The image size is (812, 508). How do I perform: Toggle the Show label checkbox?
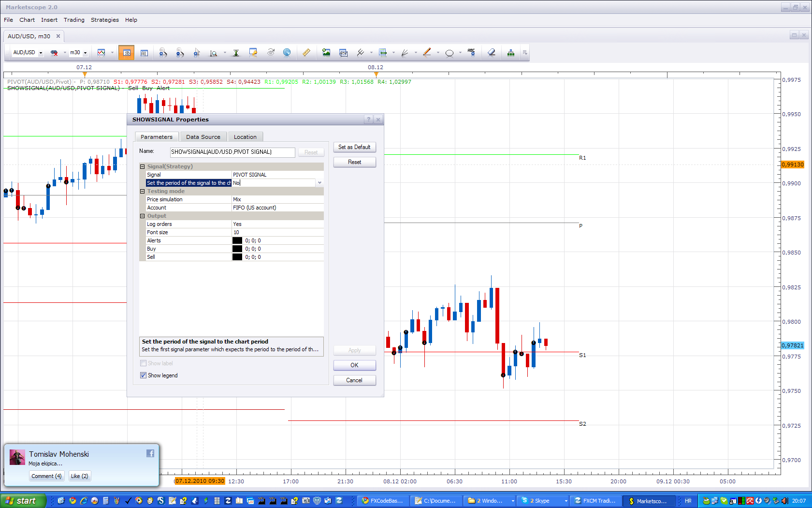[143, 363]
